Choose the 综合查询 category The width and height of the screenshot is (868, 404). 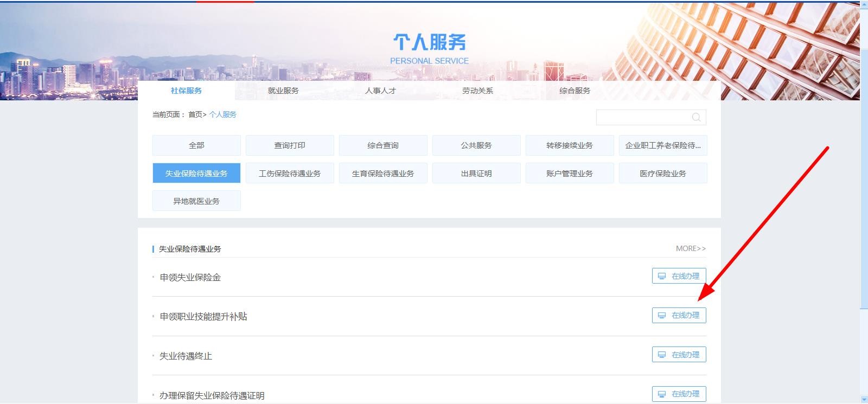[383, 145]
